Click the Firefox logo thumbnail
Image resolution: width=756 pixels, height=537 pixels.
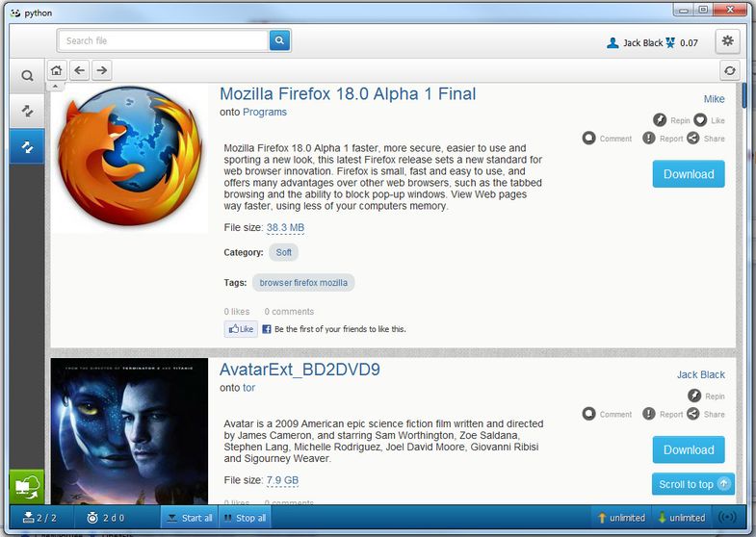click(129, 159)
